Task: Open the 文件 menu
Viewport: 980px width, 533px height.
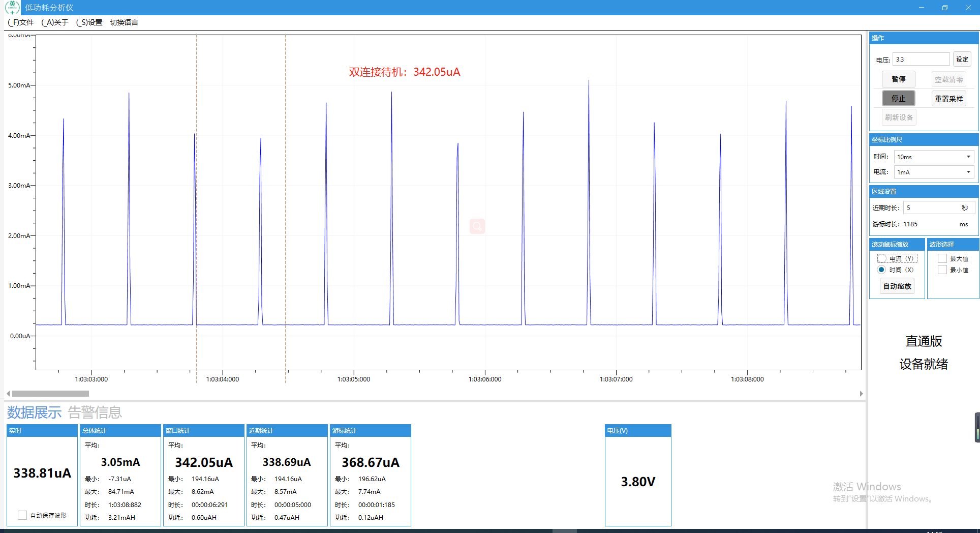Action: (x=21, y=22)
